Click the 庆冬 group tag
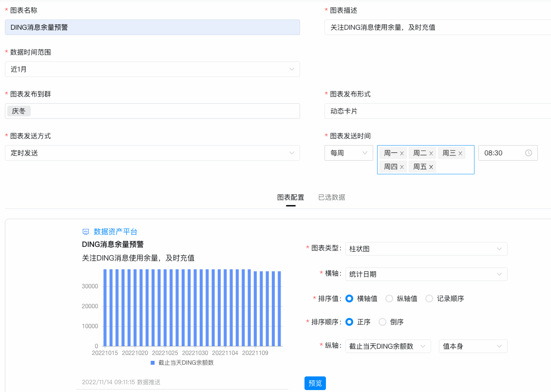 click(x=19, y=112)
